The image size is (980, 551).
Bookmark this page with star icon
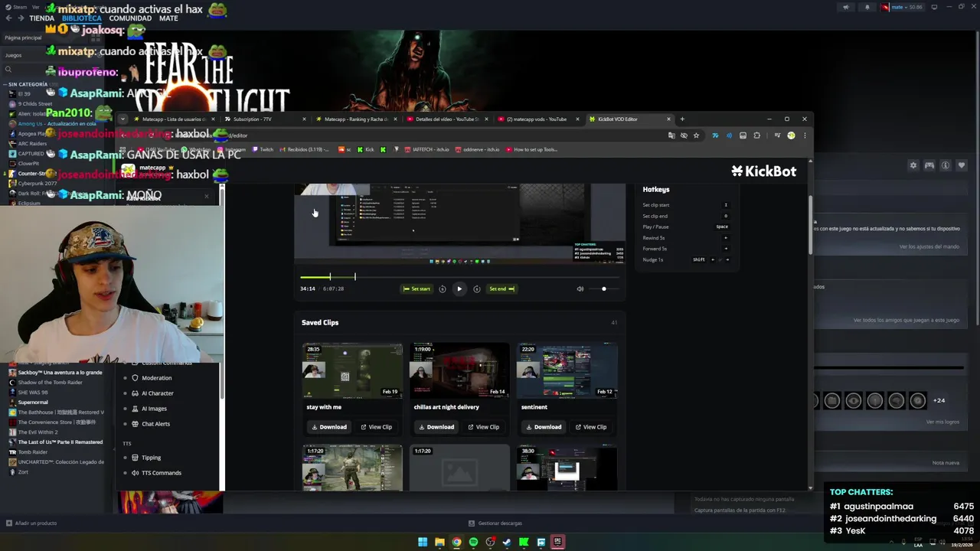point(696,135)
